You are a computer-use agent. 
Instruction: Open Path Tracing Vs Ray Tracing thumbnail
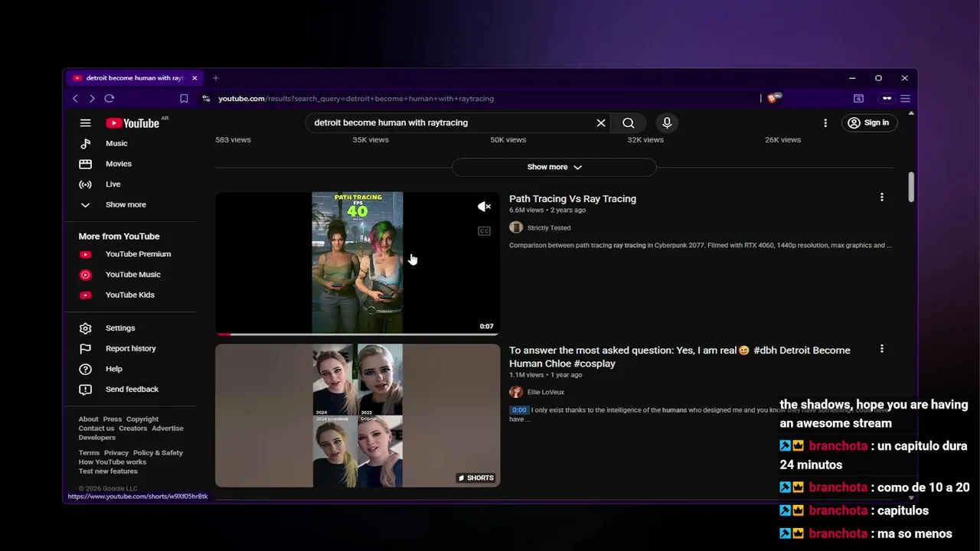[x=358, y=263]
